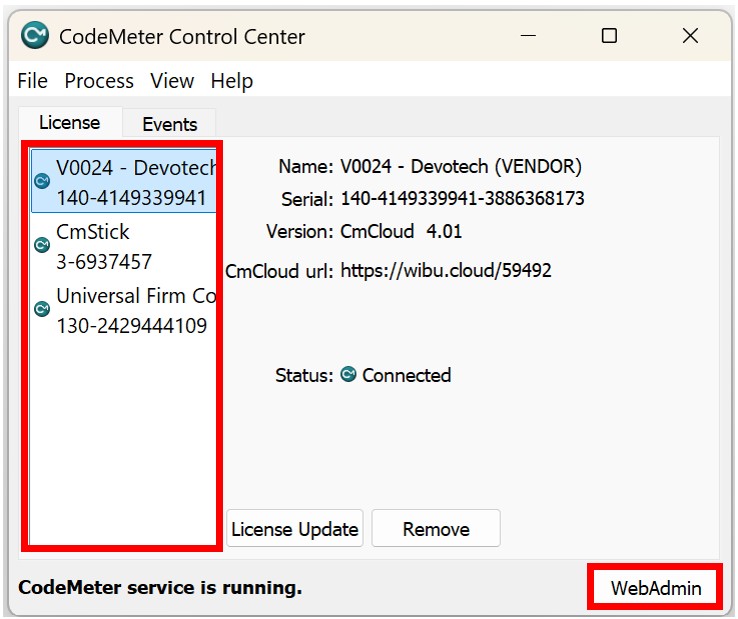This screenshot has width=738, height=619.
Task: Click the Connected status text
Action: coord(407,375)
